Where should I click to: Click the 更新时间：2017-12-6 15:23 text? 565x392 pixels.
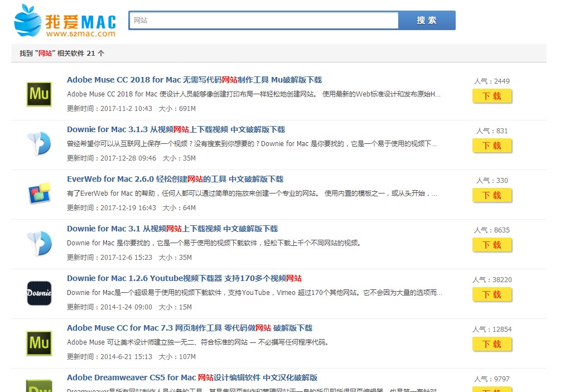pos(109,258)
